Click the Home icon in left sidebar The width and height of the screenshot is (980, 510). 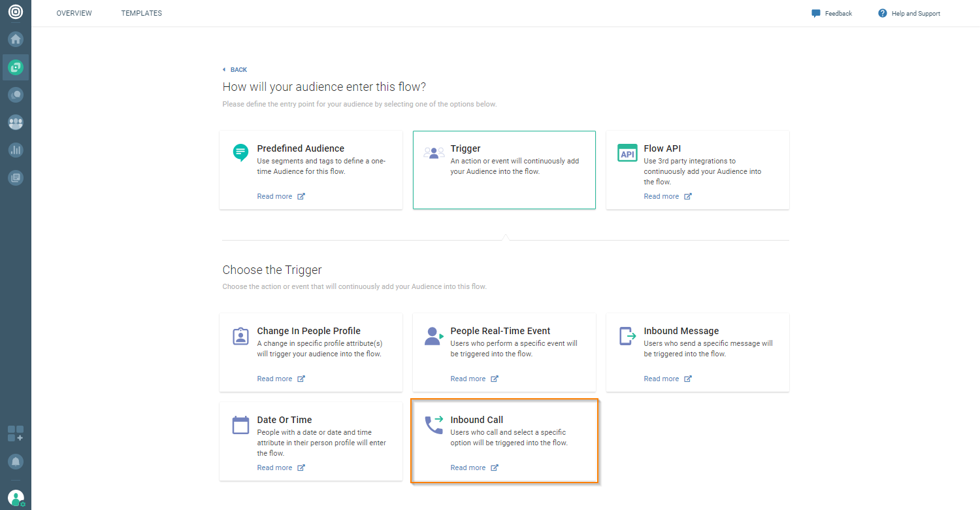[16, 39]
